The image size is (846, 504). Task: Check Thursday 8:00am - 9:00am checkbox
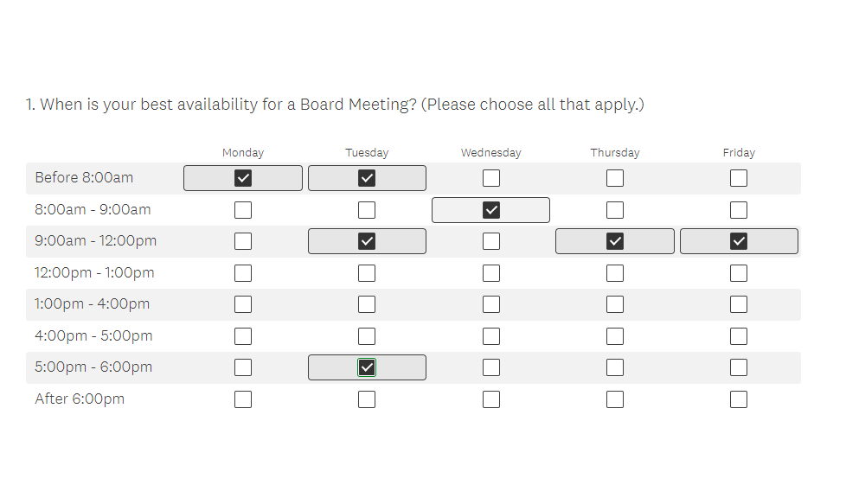click(615, 210)
